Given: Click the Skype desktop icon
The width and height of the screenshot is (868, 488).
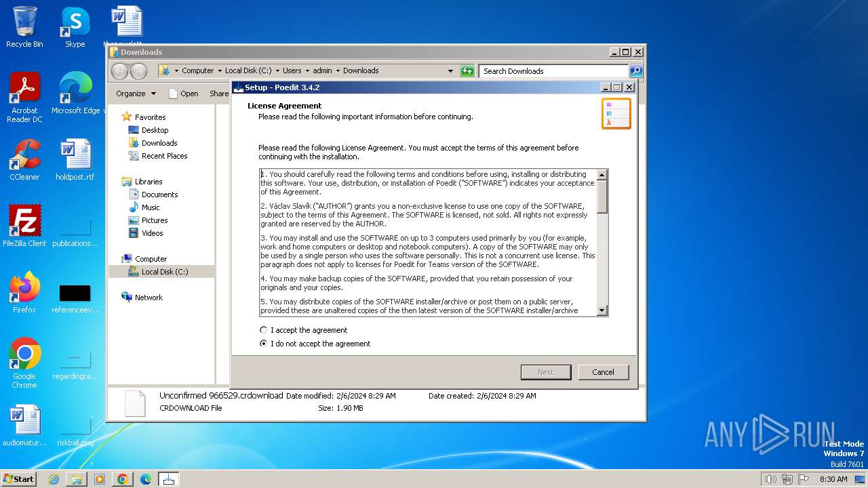Looking at the screenshot, I should tap(75, 28).
